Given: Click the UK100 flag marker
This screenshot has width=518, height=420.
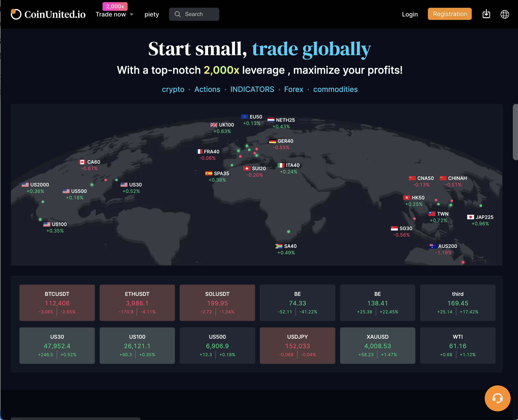Looking at the screenshot, I should [214, 125].
